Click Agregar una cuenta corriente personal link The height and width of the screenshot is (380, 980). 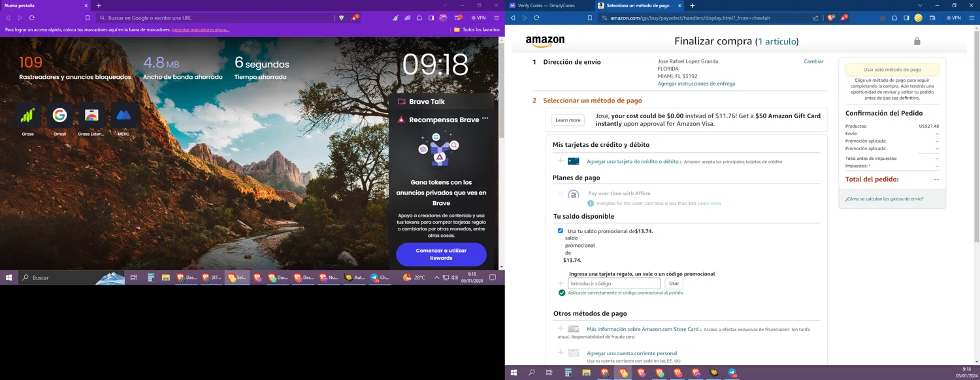point(632,353)
